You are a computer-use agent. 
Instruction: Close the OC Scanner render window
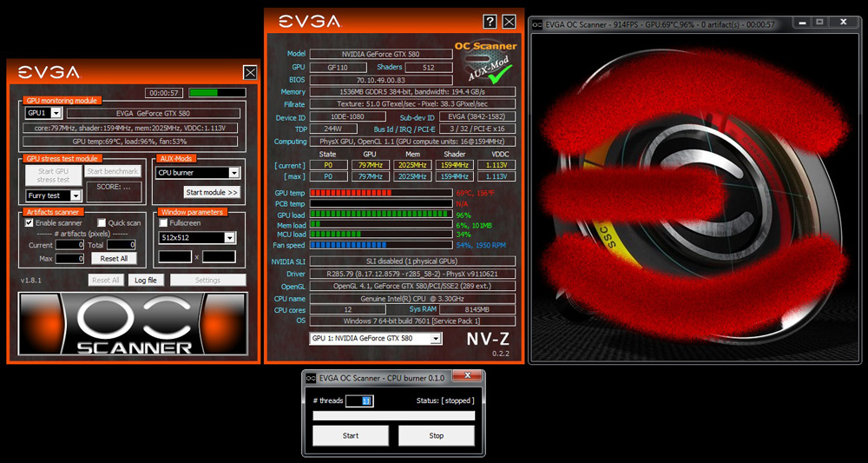[x=843, y=23]
